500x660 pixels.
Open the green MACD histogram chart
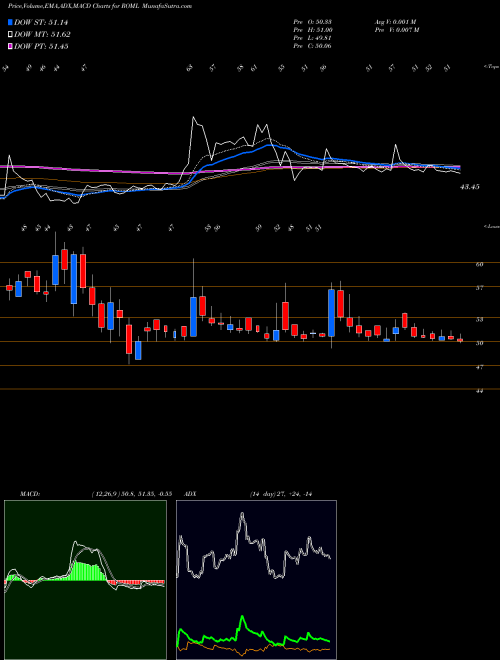85,580
